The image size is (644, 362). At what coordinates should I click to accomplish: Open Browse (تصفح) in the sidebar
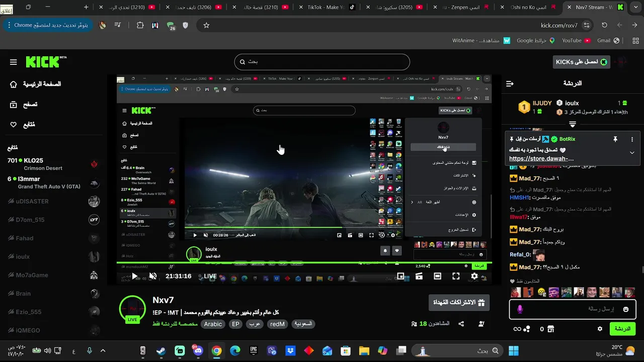pyautogui.click(x=24, y=104)
